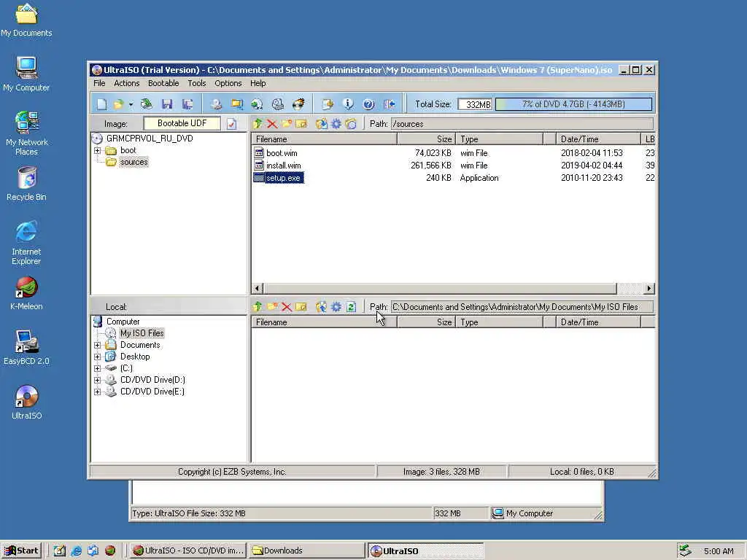
Task: Open the Bootable menu
Action: [x=163, y=83]
